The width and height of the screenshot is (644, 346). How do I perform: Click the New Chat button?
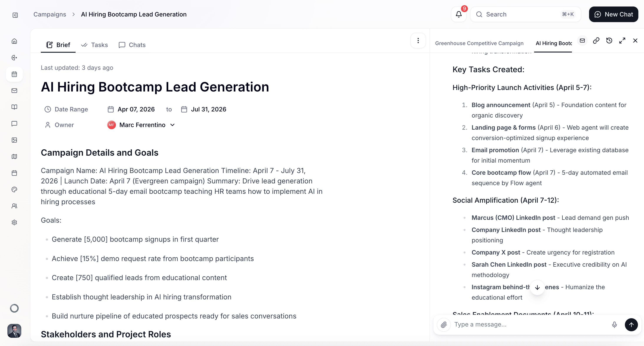point(614,14)
